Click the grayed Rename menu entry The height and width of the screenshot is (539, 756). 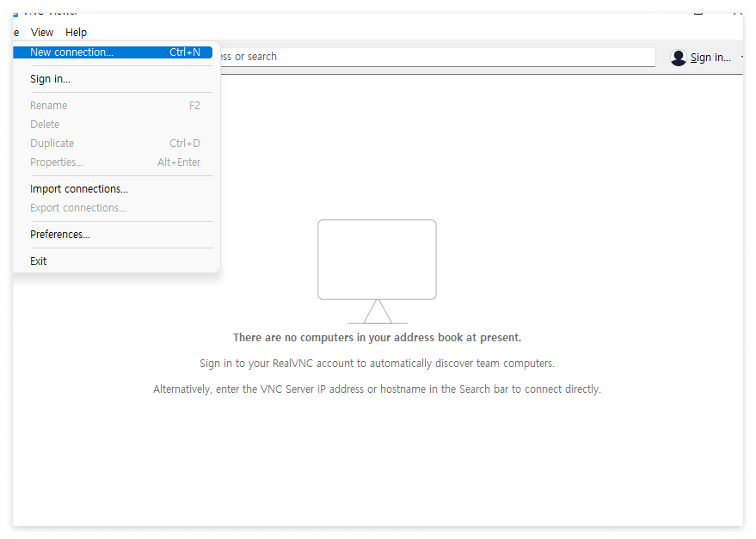(113, 106)
